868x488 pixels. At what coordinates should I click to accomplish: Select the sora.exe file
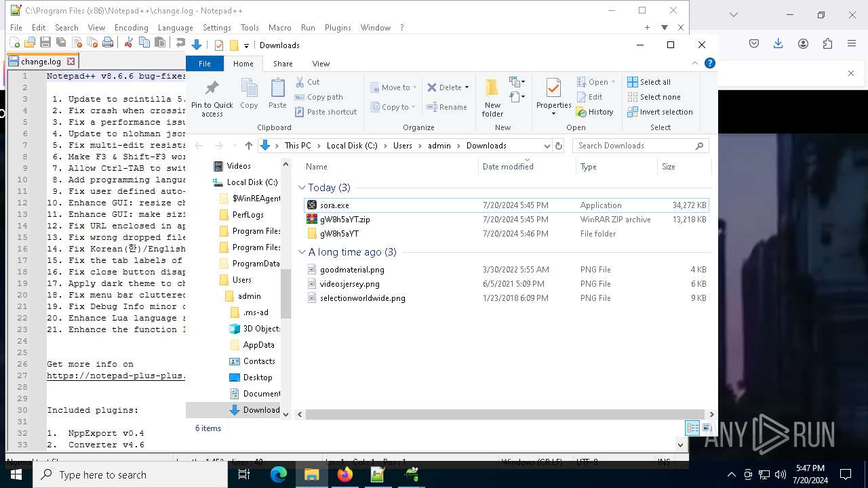pos(507,205)
